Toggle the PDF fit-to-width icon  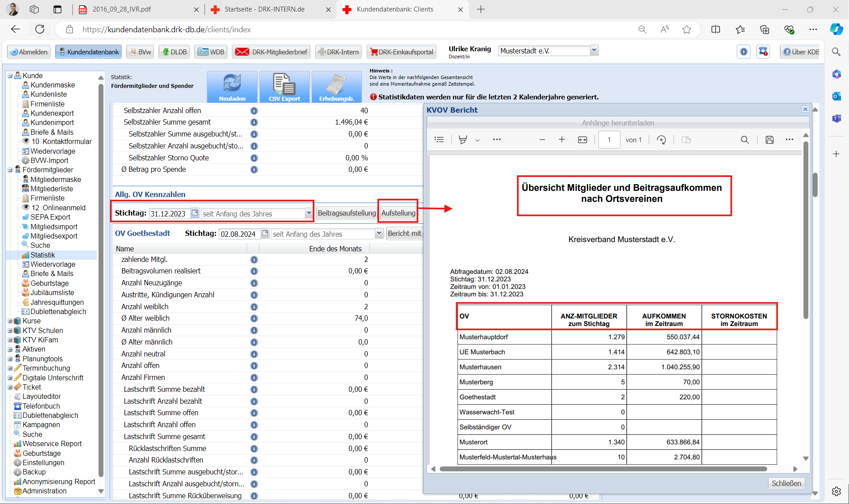point(582,140)
